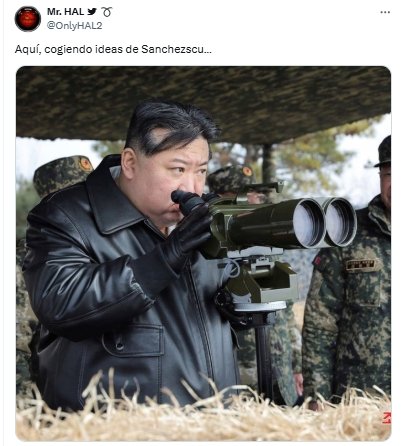
Task: Click the Taurus symbol after the display name
Action: click(107, 12)
